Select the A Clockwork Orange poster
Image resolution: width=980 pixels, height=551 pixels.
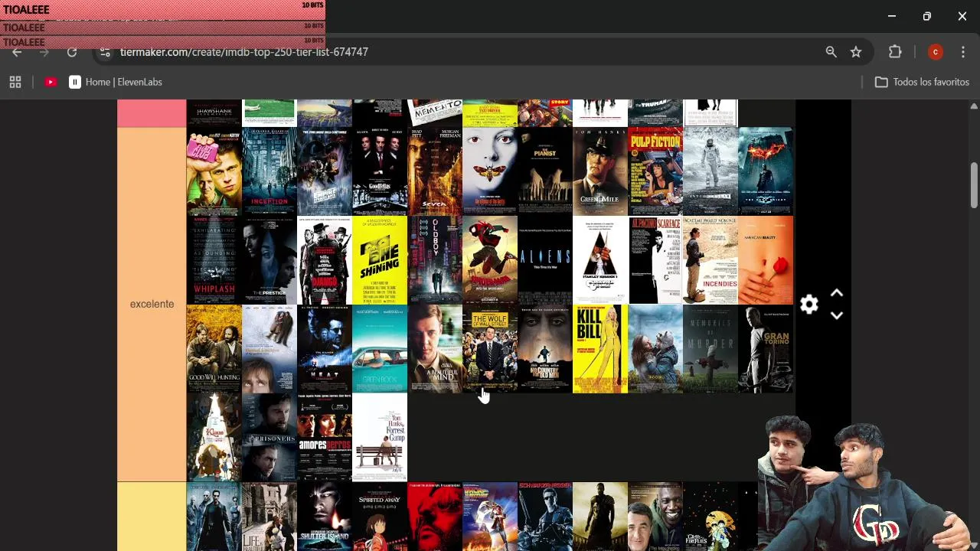click(x=599, y=260)
